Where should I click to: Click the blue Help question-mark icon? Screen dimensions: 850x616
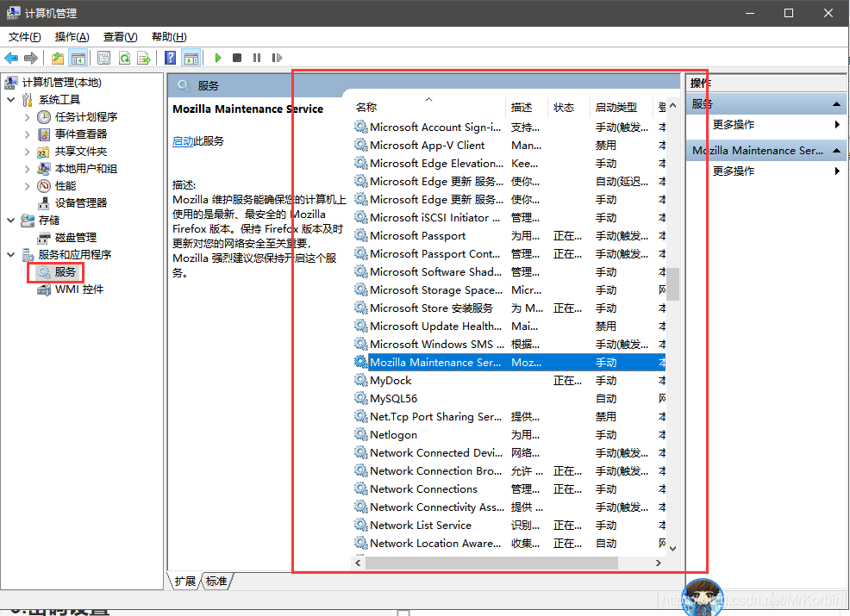click(170, 58)
